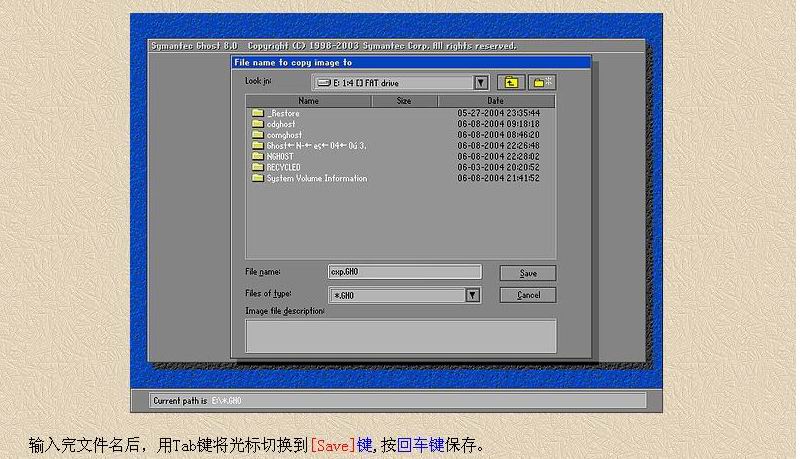Open the comghost folder name
This screenshot has height=459, width=803.
click(284, 135)
